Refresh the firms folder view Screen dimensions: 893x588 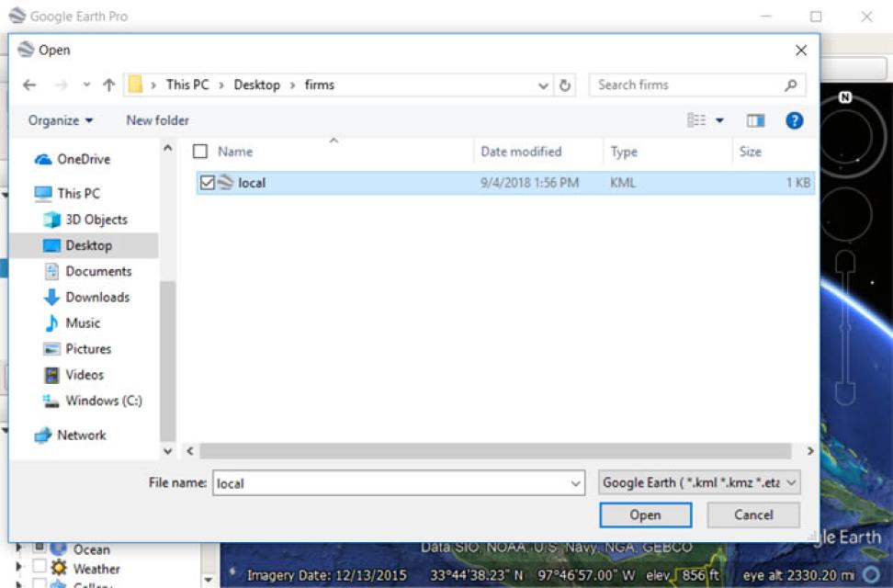point(565,85)
